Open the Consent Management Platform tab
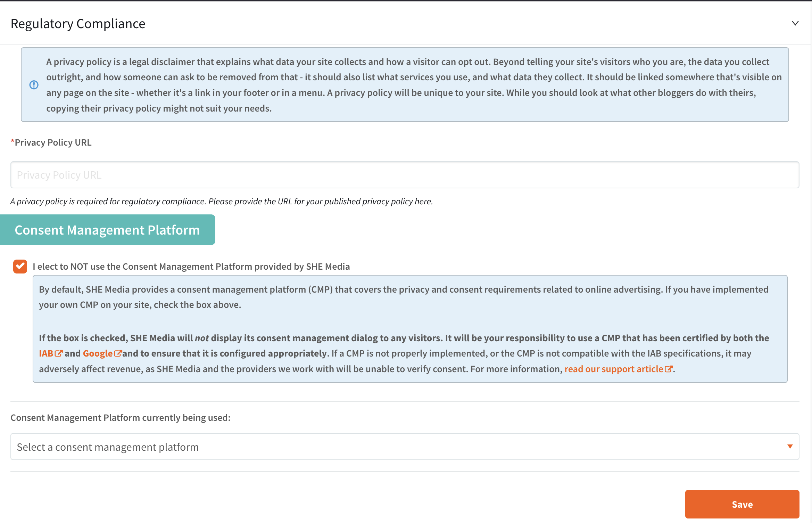This screenshot has height=523, width=812. click(x=108, y=230)
